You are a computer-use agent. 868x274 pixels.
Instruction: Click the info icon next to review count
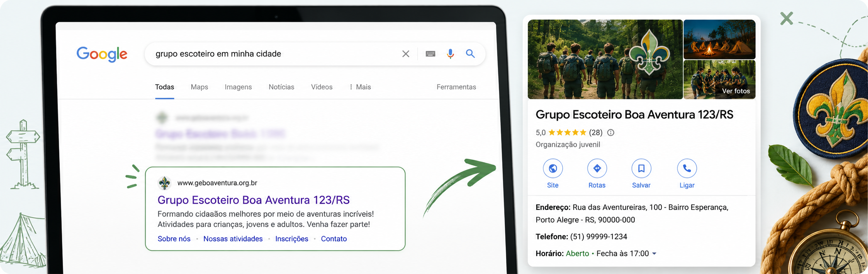611,133
